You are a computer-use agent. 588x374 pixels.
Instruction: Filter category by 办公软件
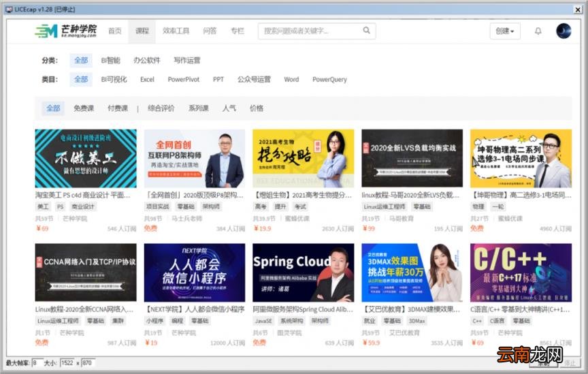pos(146,60)
